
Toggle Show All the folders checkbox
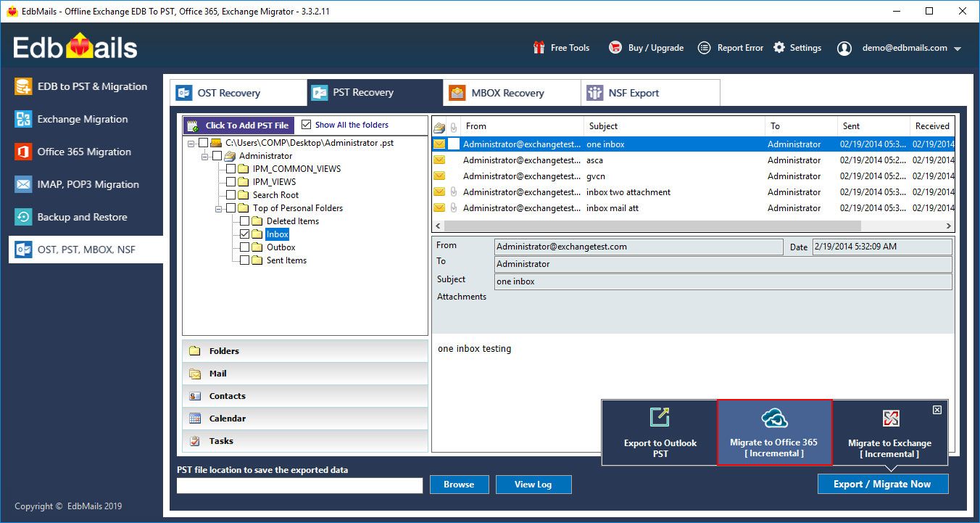pos(306,125)
